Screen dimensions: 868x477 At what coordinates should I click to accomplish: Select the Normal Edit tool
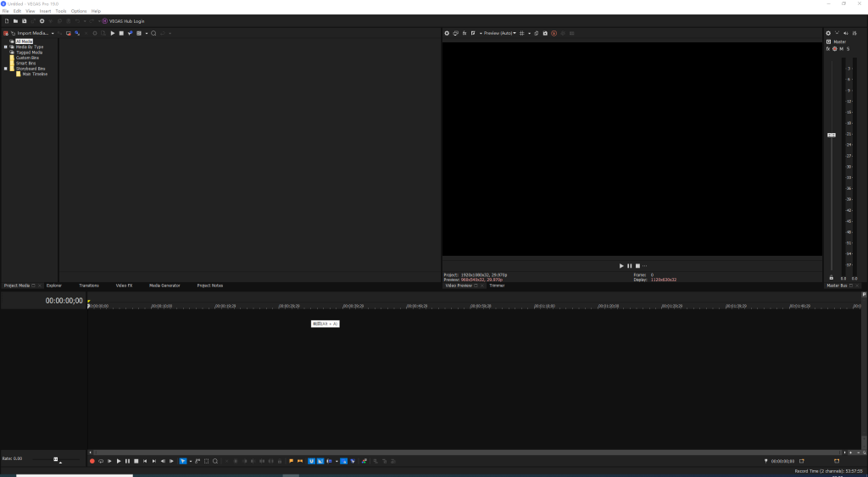[x=183, y=461]
